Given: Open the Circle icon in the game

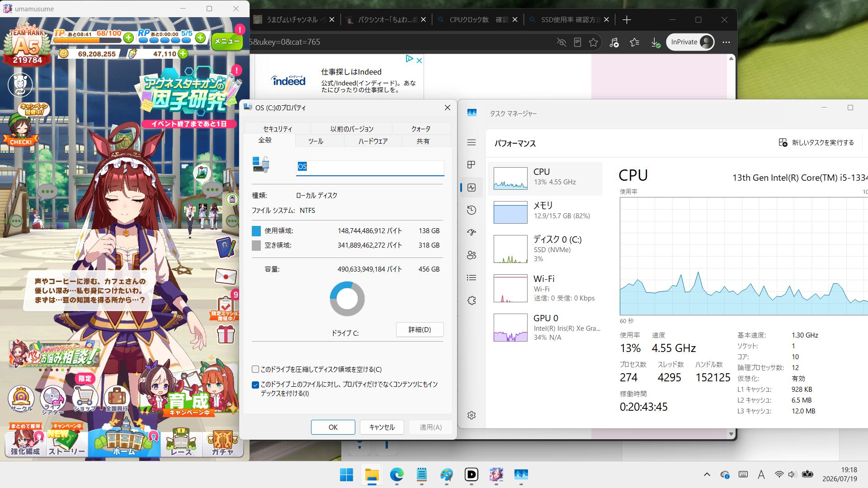Looking at the screenshot, I should coord(21,399).
